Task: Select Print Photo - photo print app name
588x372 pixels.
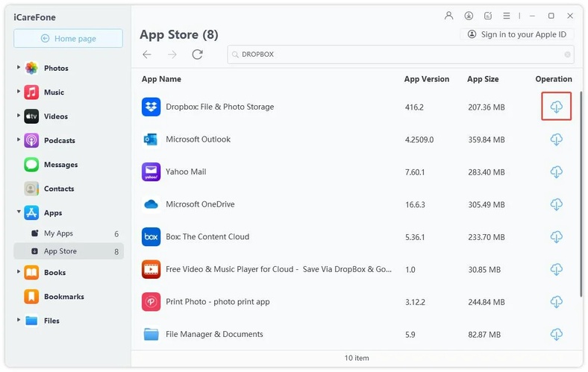Action: (217, 302)
